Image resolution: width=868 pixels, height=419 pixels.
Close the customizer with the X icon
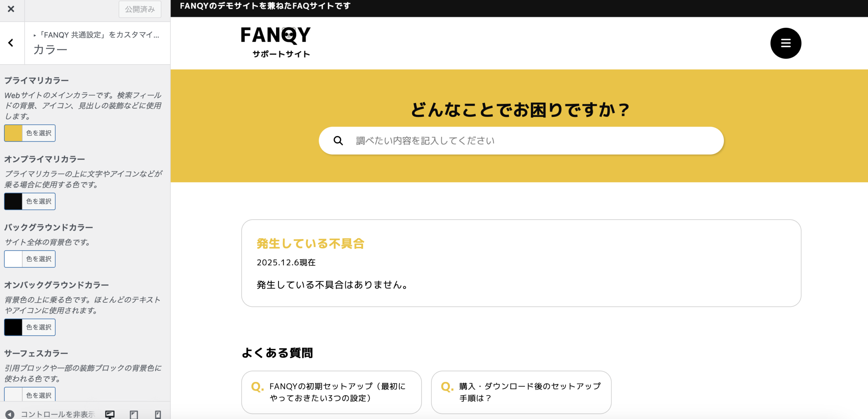click(11, 9)
